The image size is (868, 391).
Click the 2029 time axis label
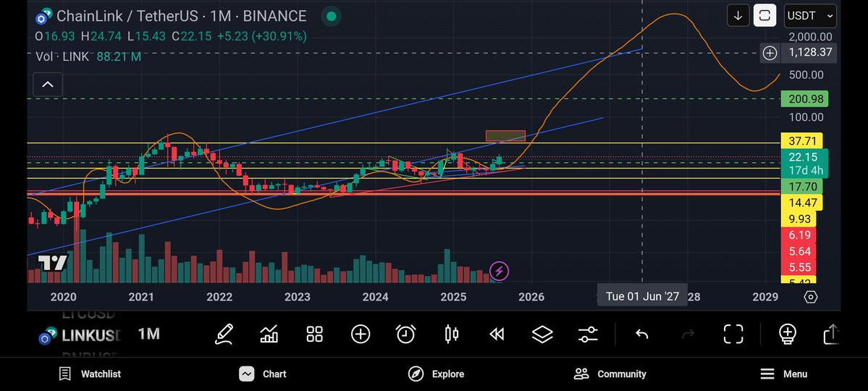[x=766, y=298]
